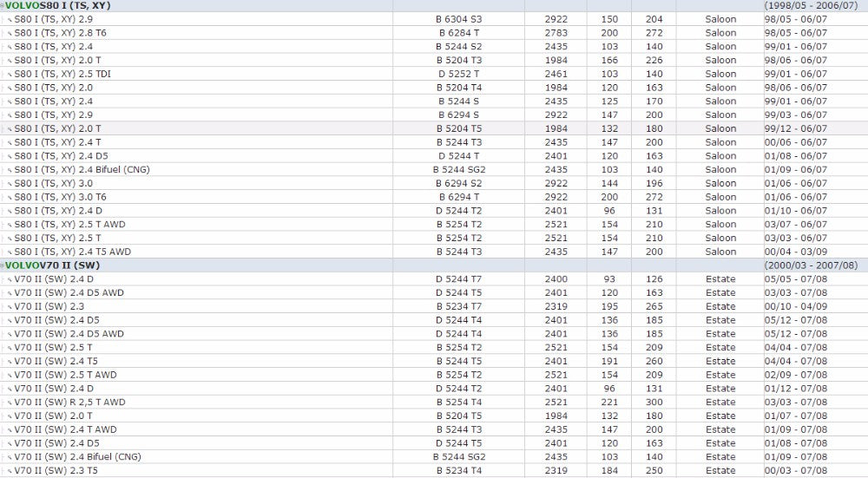Click the arrow icon beside S80 I 2.8 T6
Image resolution: width=868 pixels, height=478 pixels.
tap(10, 33)
